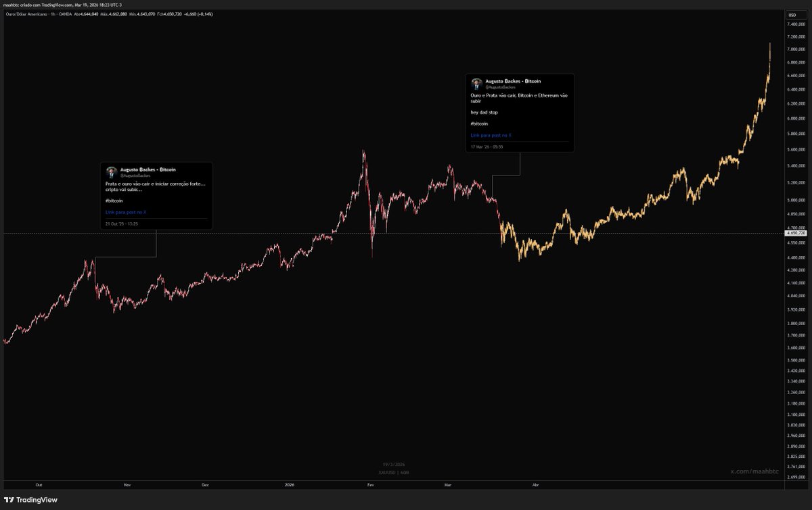Click the 4.400,000 price axis label
Image resolution: width=812 pixels, height=510 pixels.
click(795, 258)
